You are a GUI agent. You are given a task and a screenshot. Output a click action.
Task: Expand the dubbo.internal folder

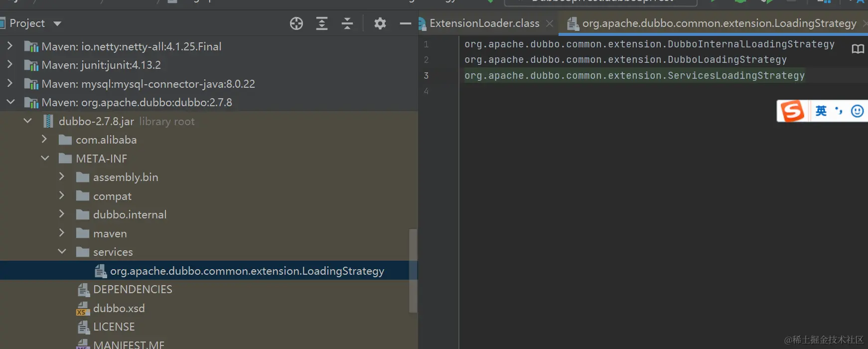pos(62,214)
